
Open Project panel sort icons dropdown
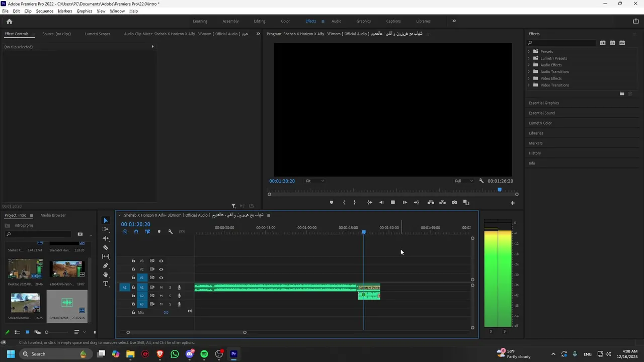[78, 332]
